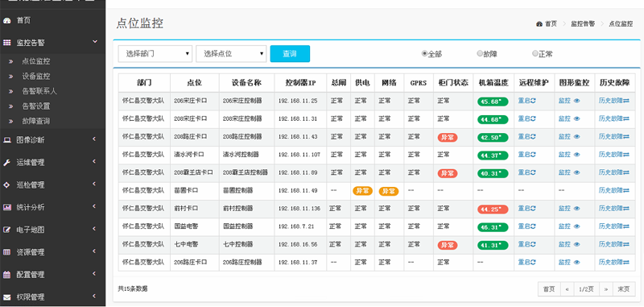Click the 统计分析 chart icon

point(6,207)
